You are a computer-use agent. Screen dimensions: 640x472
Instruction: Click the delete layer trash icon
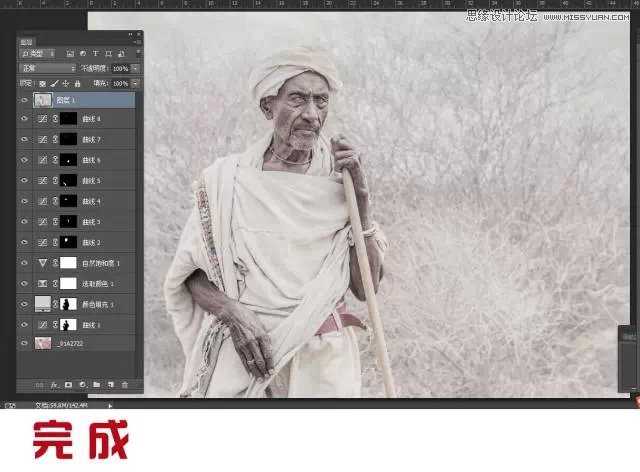coord(124,384)
